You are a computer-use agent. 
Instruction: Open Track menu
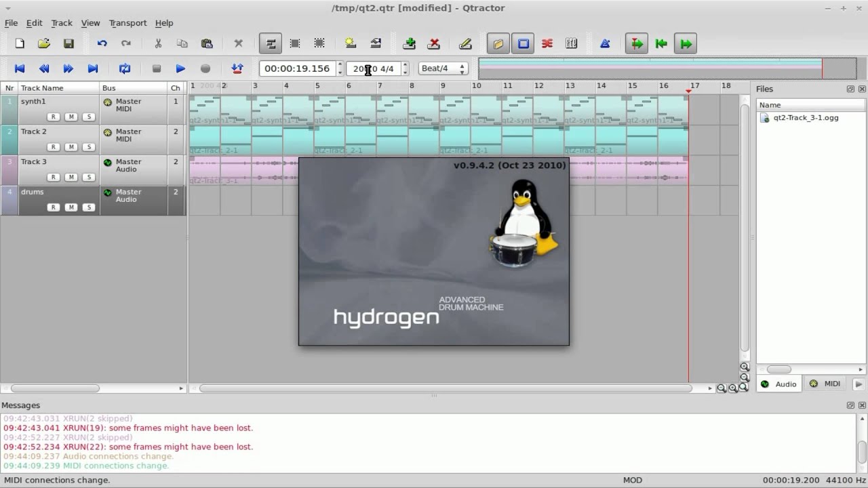62,23
